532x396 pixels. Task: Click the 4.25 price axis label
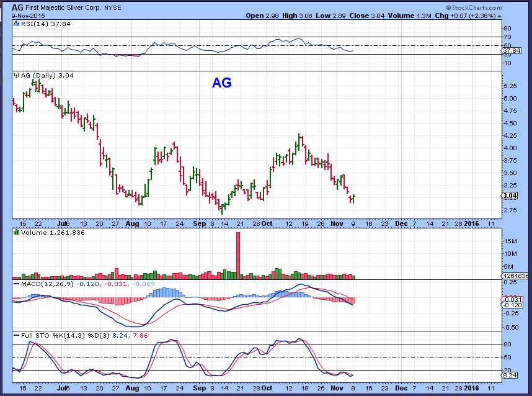point(510,136)
